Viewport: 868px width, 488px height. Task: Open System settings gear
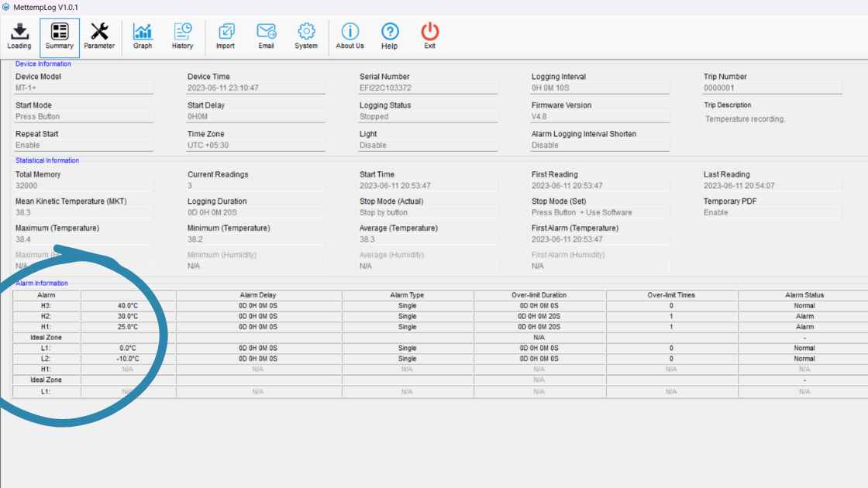(x=306, y=36)
